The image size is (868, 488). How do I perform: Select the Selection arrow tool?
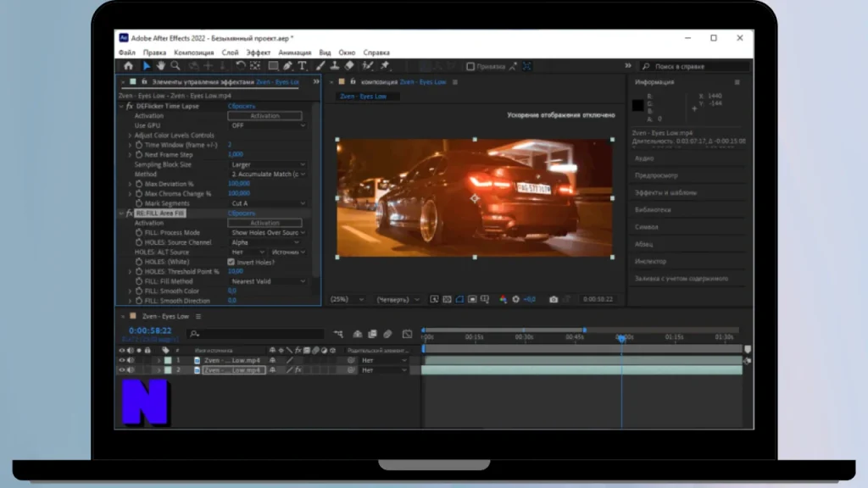pos(146,66)
